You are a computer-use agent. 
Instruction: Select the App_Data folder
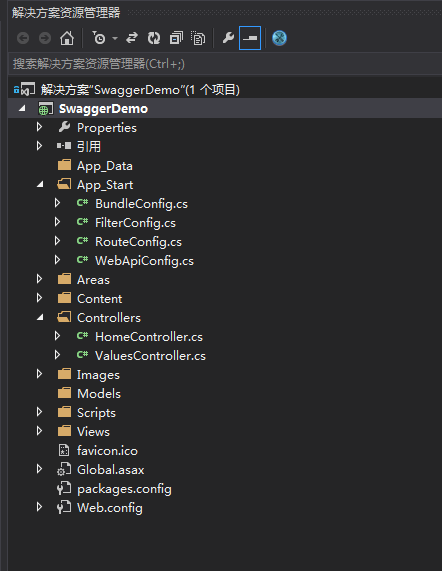point(105,166)
